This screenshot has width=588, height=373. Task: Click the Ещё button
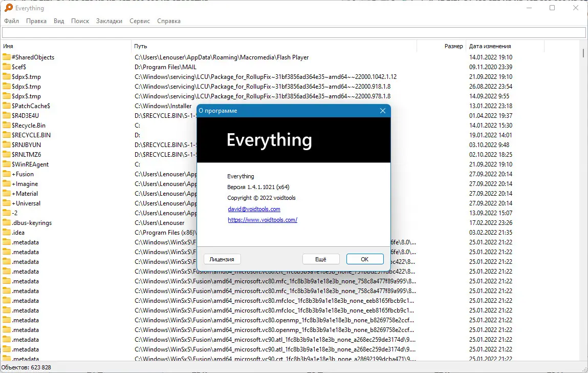click(x=321, y=259)
